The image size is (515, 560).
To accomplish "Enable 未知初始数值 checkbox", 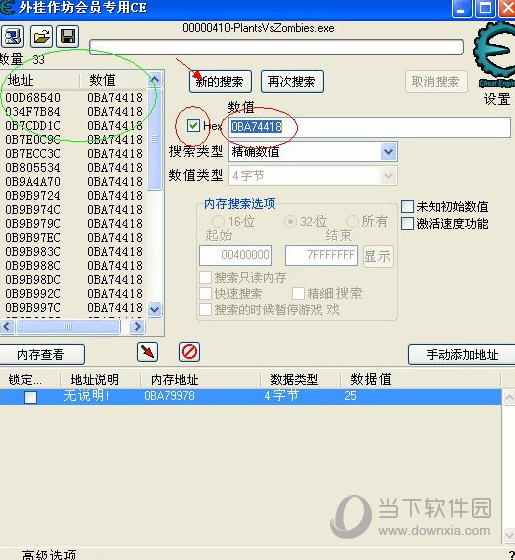I will [407, 206].
